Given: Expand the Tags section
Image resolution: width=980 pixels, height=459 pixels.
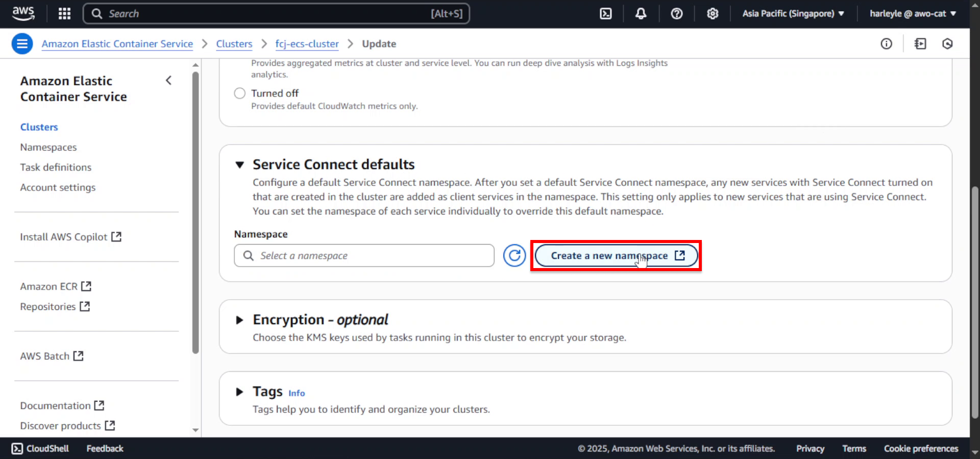Looking at the screenshot, I should click(239, 392).
